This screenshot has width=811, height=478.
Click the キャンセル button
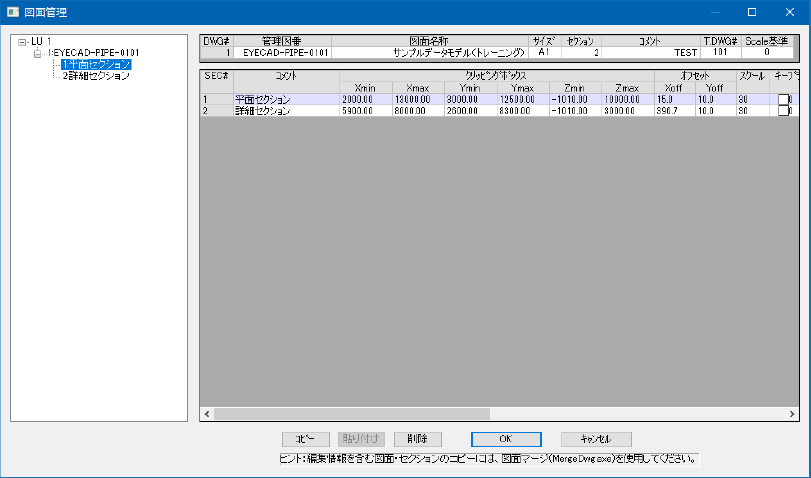596,439
